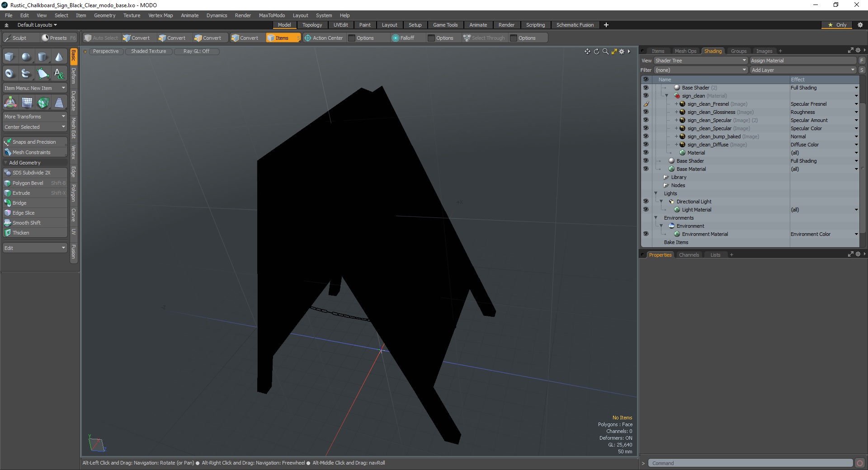Select the Taper tool icon
868x470 pixels.
click(x=59, y=103)
